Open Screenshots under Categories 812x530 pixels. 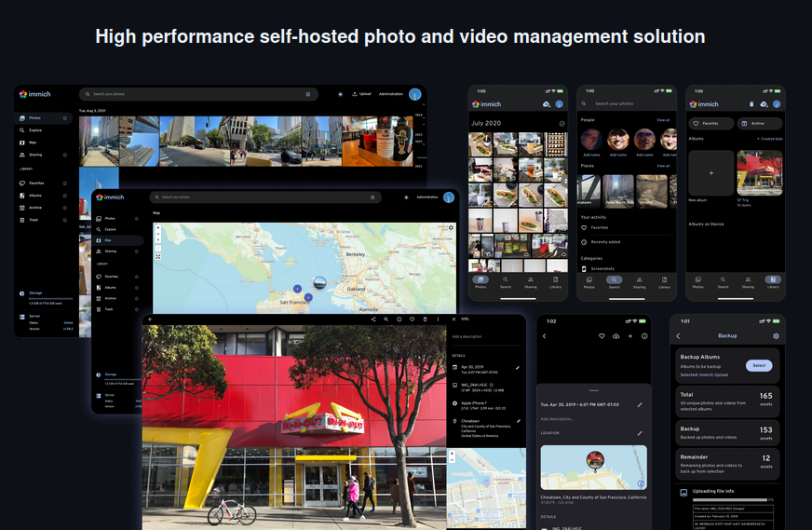pyautogui.click(x=598, y=269)
